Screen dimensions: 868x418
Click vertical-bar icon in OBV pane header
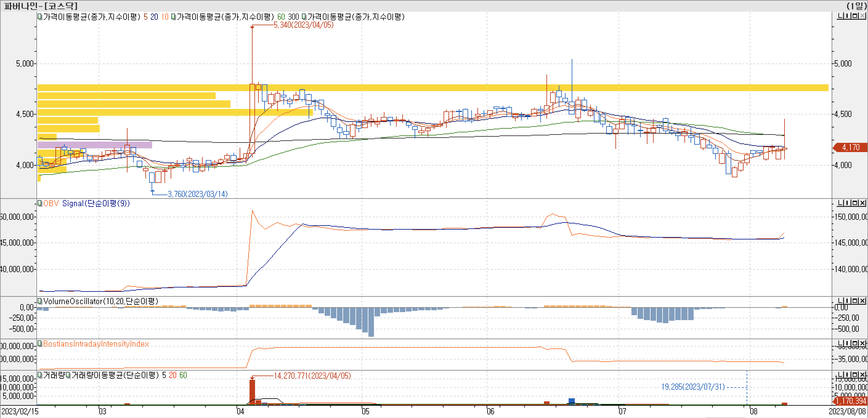847,203
